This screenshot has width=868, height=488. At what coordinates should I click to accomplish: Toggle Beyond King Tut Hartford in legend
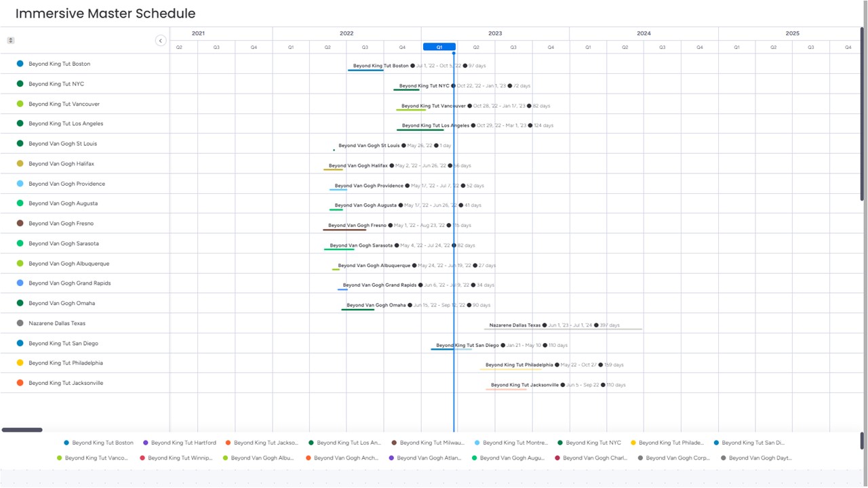point(180,443)
